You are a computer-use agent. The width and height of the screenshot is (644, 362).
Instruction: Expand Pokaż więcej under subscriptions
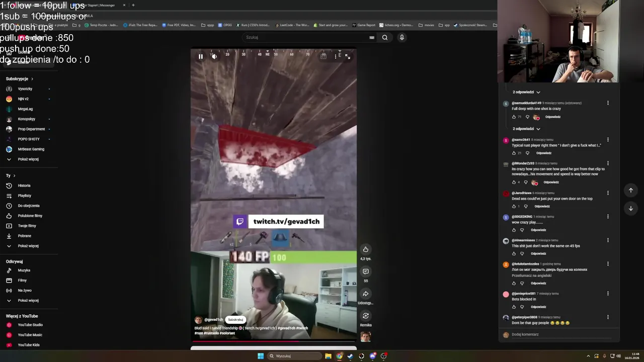[x=28, y=159]
